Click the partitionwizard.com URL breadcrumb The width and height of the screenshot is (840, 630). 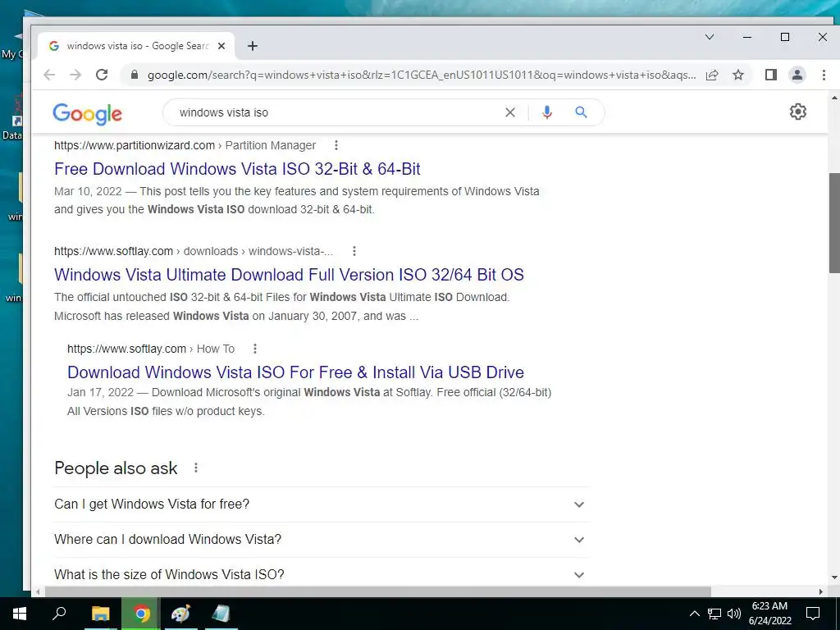pos(185,145)
